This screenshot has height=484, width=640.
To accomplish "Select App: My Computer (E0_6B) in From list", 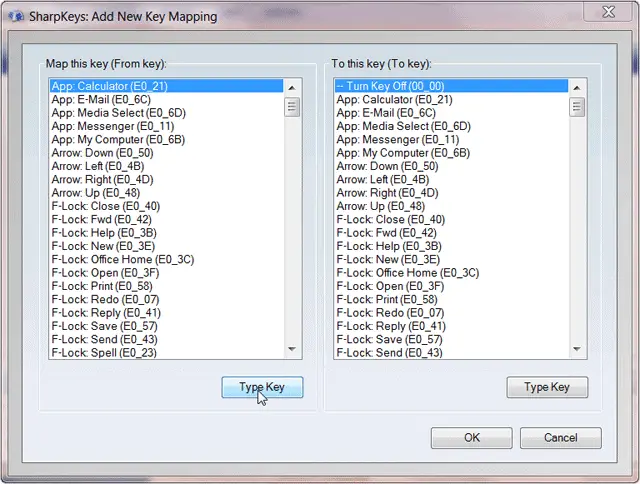I will pos(166,140).
